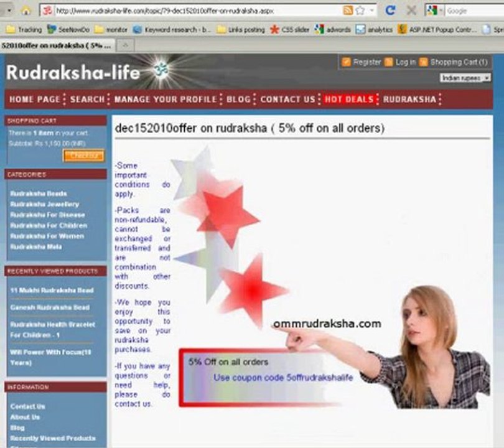The width and height of the screenshot is (504, 448).
Task: Click the ommrudraksha.com text on banner
Action: click(327, 324)
